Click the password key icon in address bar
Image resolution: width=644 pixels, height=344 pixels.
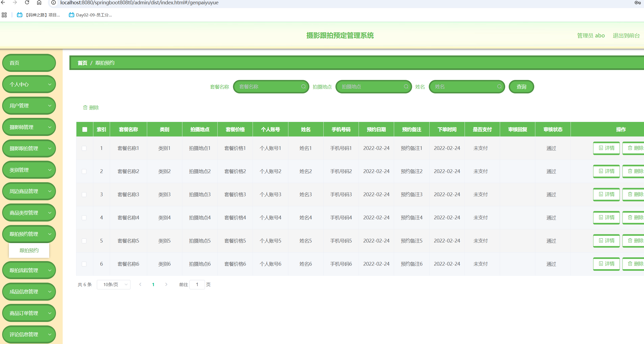638,2
